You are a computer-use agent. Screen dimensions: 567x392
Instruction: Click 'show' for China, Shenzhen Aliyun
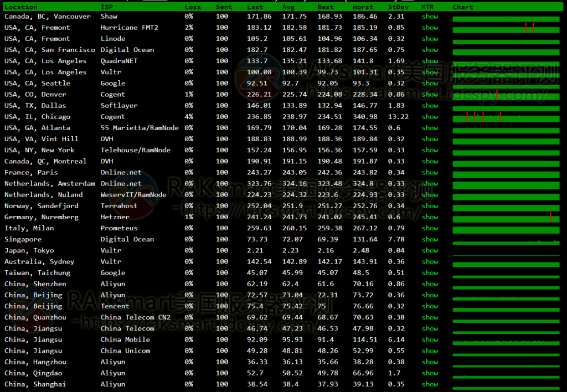point(430,284)
